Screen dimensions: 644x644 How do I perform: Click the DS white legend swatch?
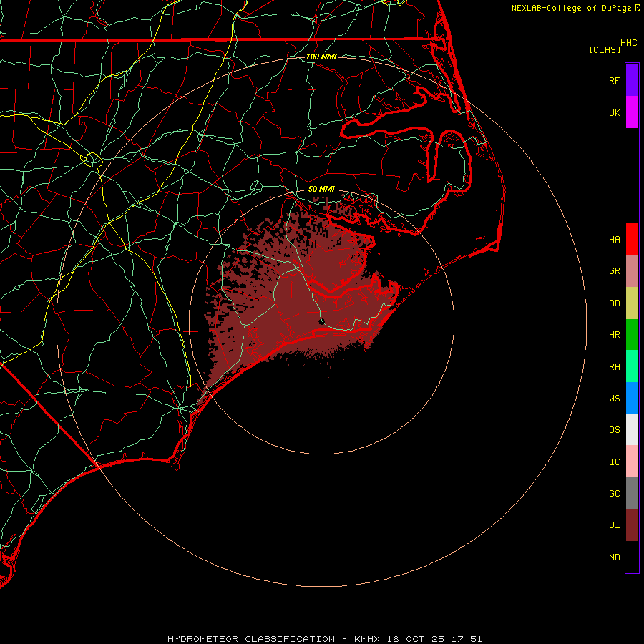tap(632, 429)
